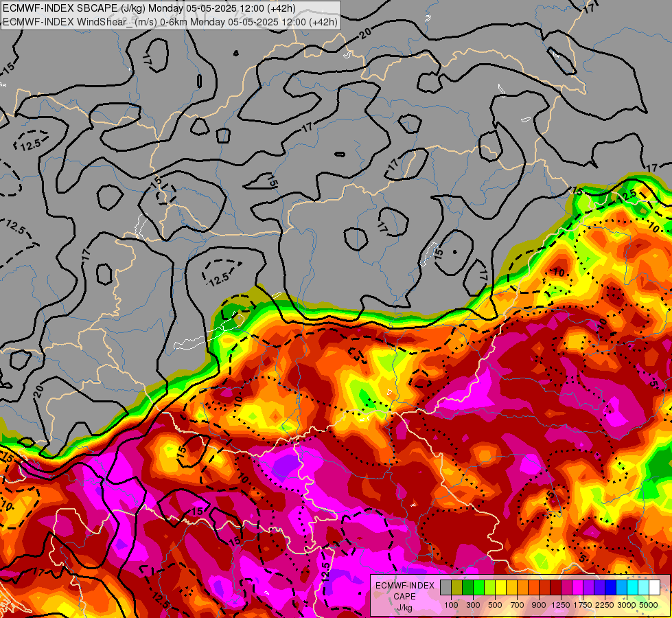672x618 pixels.
Task: Click the gray swatch in the CAPE legend
Action: [x=445, y=587]
